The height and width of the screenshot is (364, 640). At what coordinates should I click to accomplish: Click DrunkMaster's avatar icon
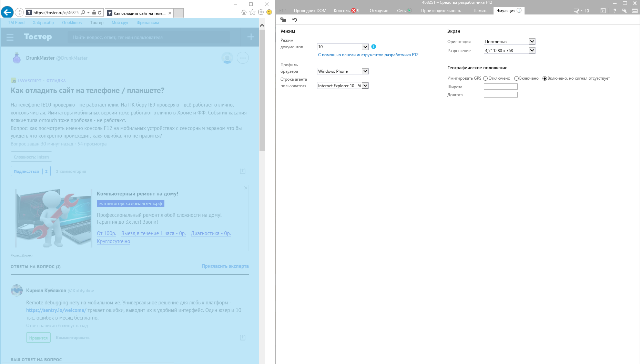17,58
